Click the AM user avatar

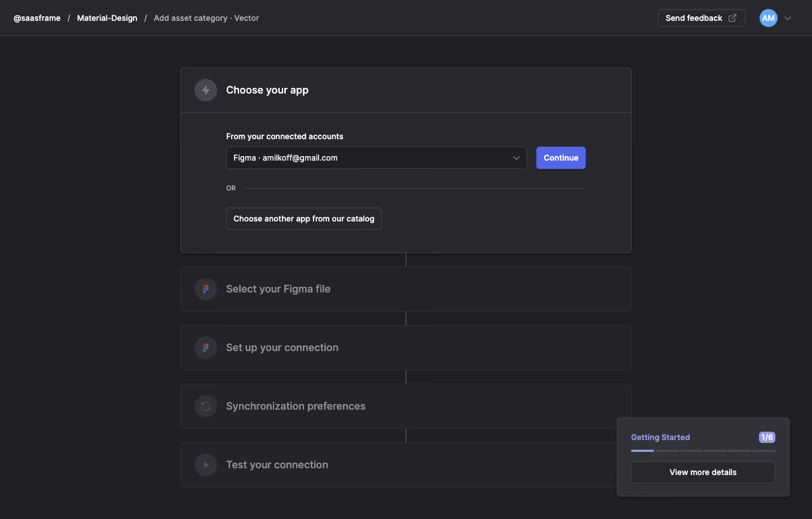[769, 18]
